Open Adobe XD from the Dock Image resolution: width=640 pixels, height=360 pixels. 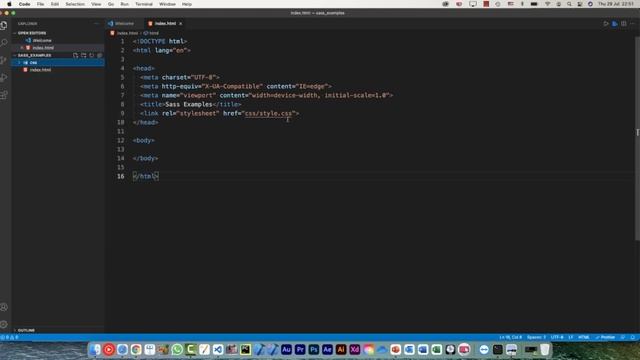pos(355,349)
